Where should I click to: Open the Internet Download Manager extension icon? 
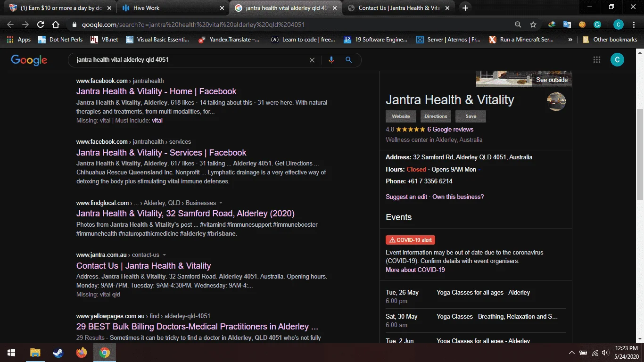pyautogui.click(x=552, y=25)
